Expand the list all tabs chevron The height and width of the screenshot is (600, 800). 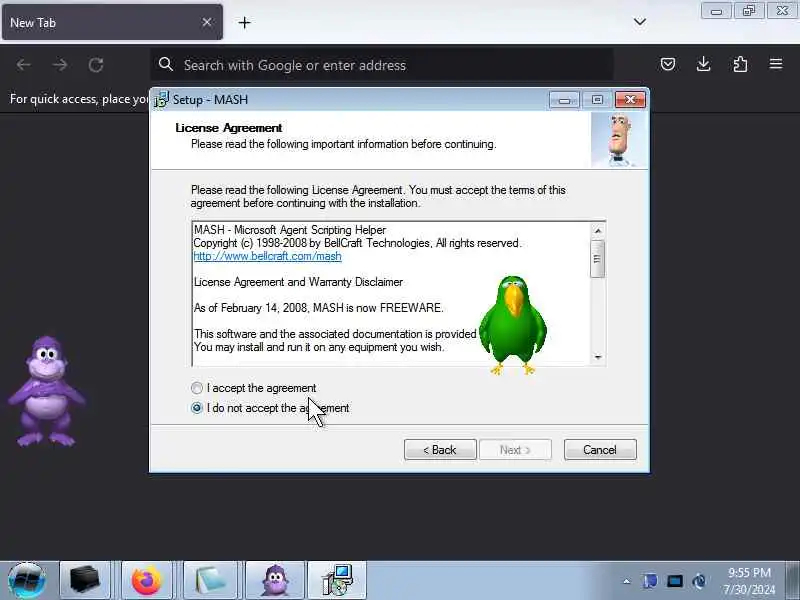(x=640, y=22)
